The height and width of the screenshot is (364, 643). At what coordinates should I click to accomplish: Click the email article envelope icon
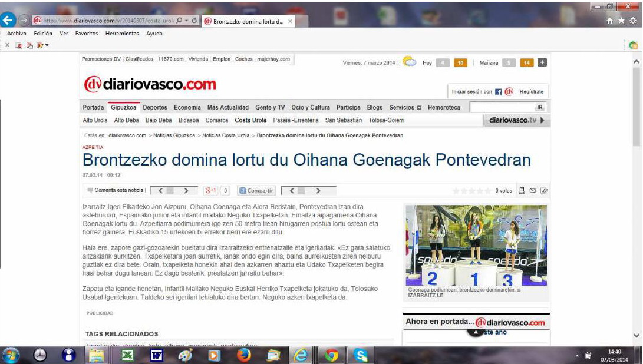pos(532,191)
